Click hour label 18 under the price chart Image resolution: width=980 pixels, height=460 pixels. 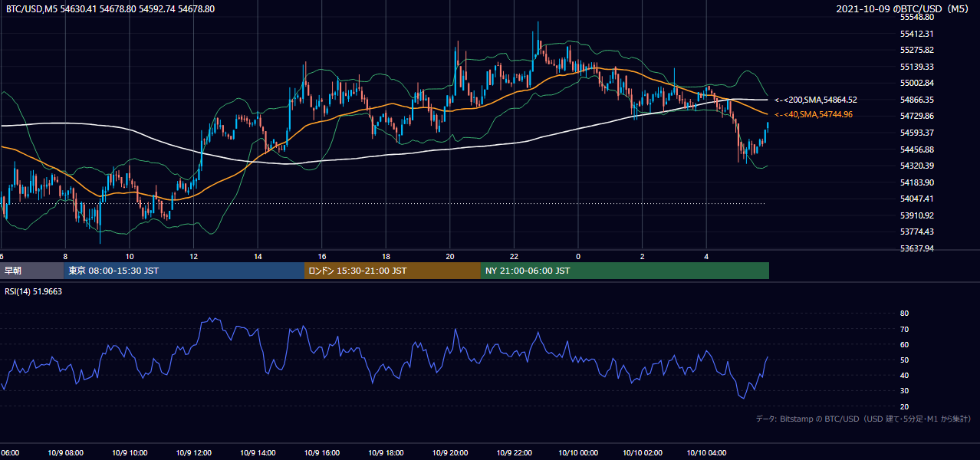click(x=386, y=256)
